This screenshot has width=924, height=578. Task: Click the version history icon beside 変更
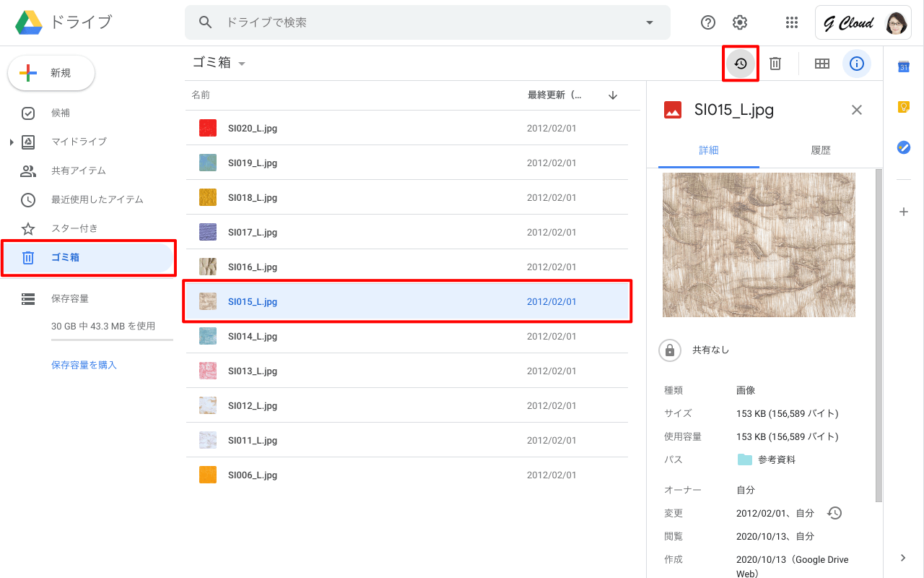pos(834,513)
